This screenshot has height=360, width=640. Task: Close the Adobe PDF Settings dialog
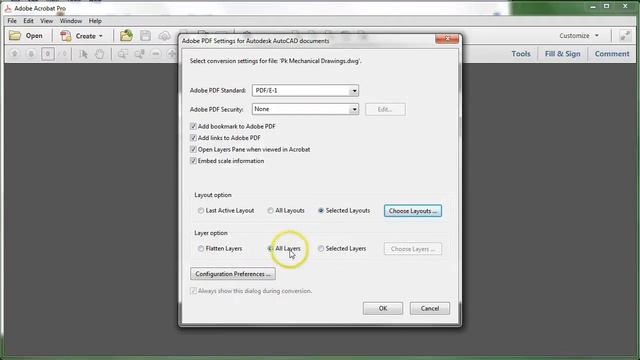[447, 39]
